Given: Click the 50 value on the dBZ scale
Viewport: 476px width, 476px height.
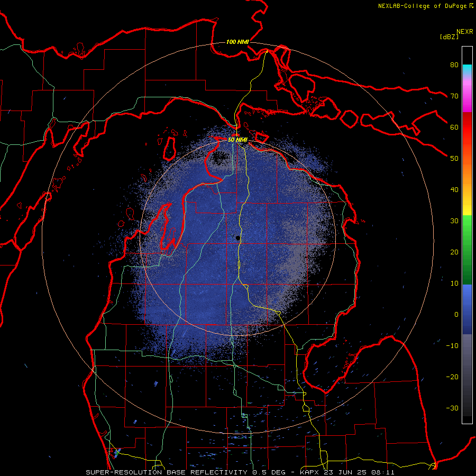Looking at the screenshot, I should [454, 159].
